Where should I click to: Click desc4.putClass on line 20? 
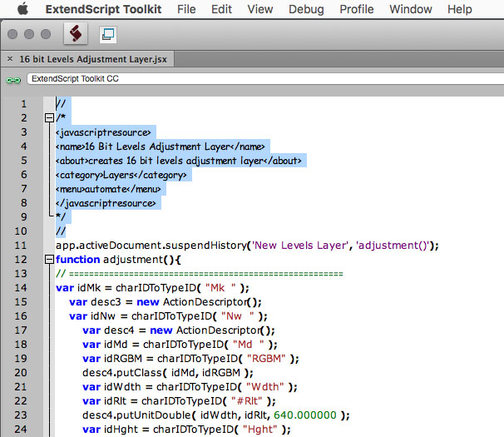coord(122,373)
